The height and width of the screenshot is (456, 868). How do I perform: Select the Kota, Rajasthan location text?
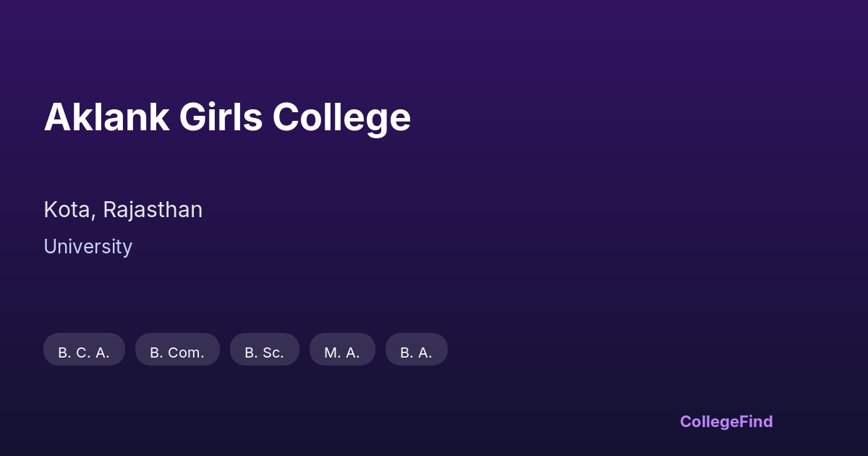(x=123, y=210)
